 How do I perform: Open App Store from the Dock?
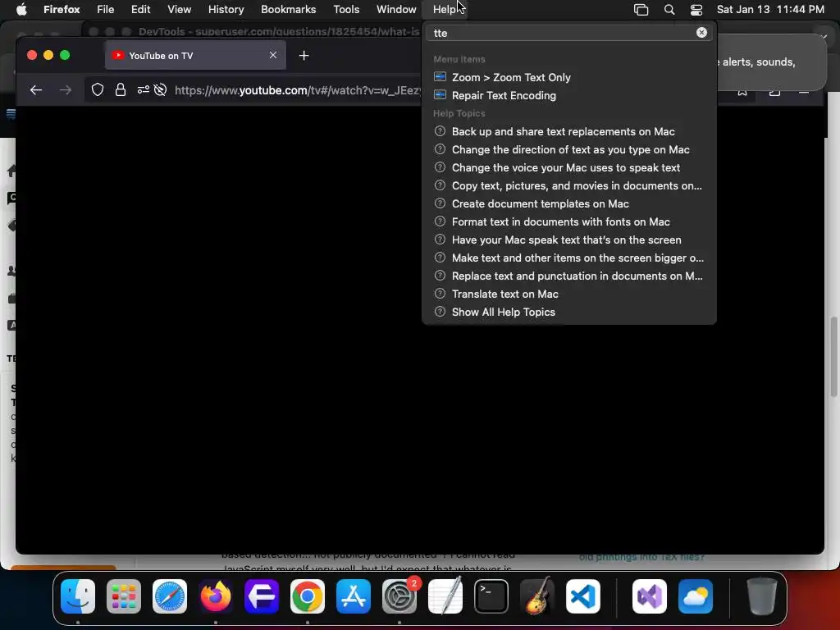pos(354,596)
